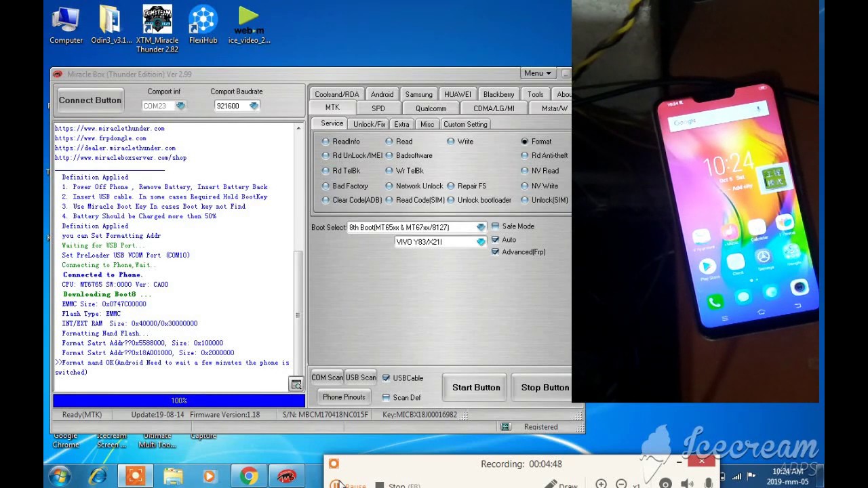Select Clear Code(ADB) radio option
868x488 pixels.
(x=352, y=200)
